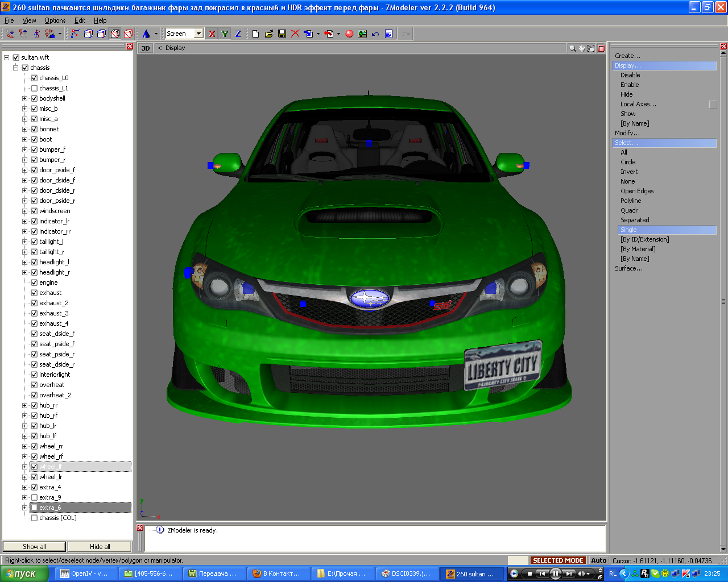728x582 pixels.
Task: Click the Undo arrow icon
Action: [375, 34]
